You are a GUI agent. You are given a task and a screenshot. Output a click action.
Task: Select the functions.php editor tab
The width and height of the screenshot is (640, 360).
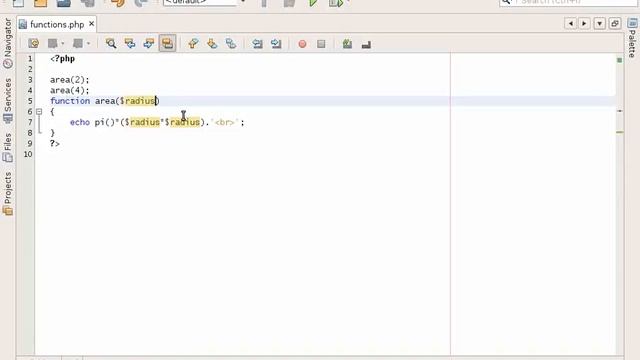pos(57,24)
